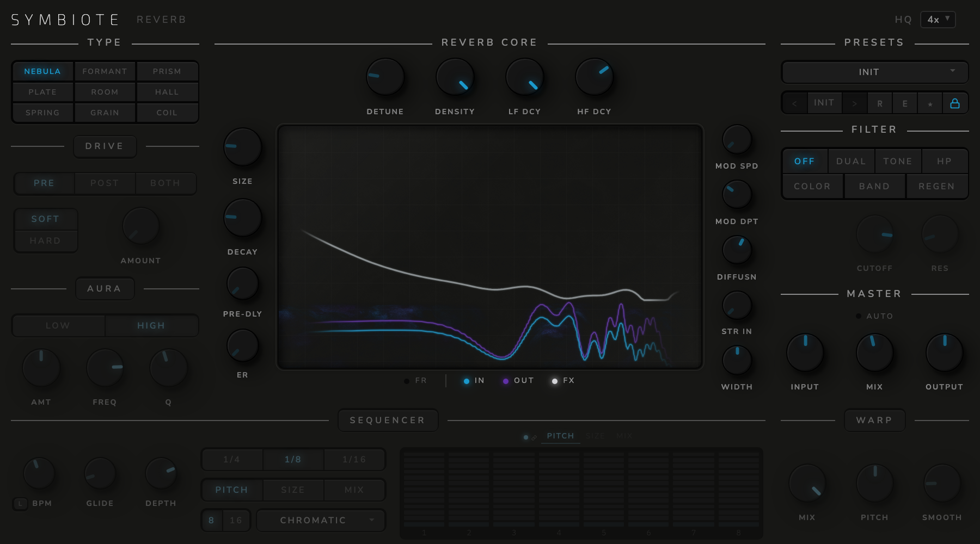Set sequencer length to 16 steps
980x544 pixels.
236,521
